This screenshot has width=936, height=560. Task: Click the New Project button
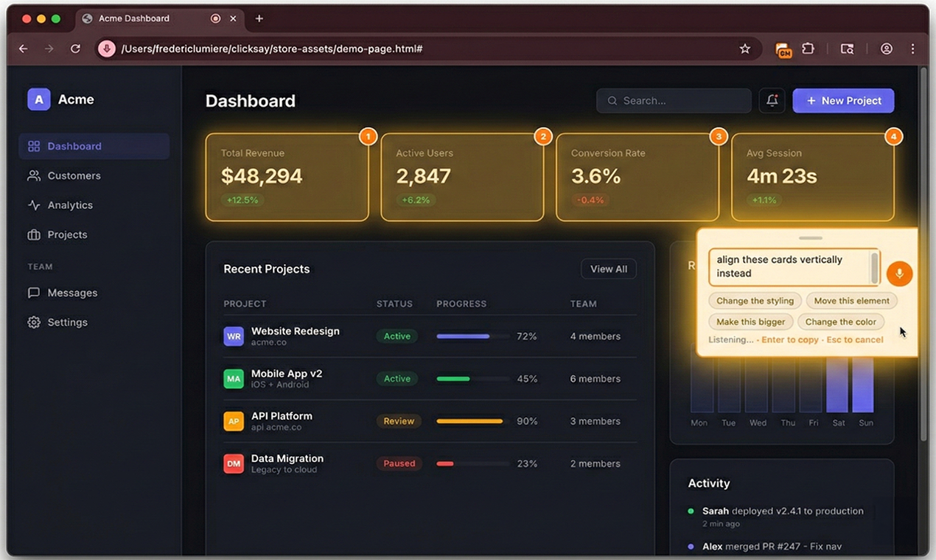pyautogui.click(x=844, y=101)
